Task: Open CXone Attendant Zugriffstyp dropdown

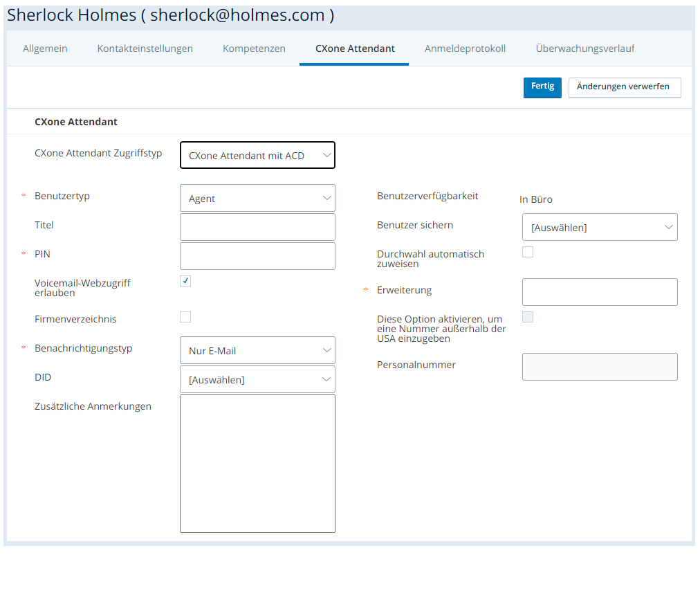Action: tap(257, 155)
